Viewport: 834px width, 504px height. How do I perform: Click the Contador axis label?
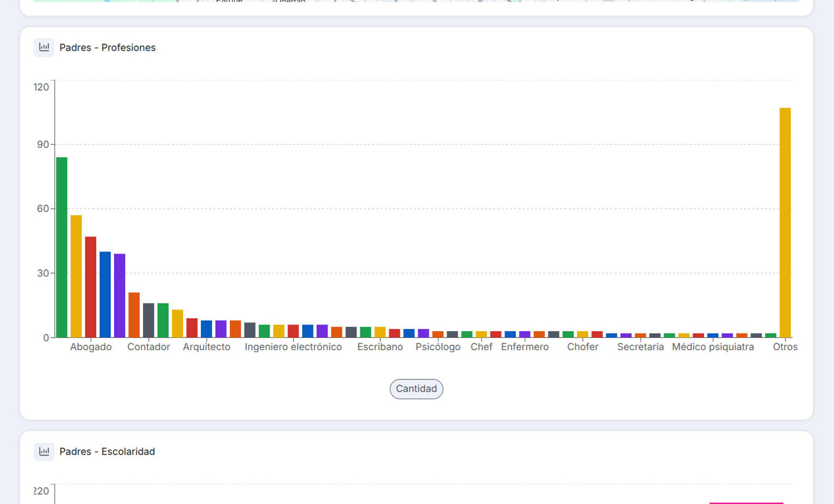pyautogui.click(x=148, y=347)
